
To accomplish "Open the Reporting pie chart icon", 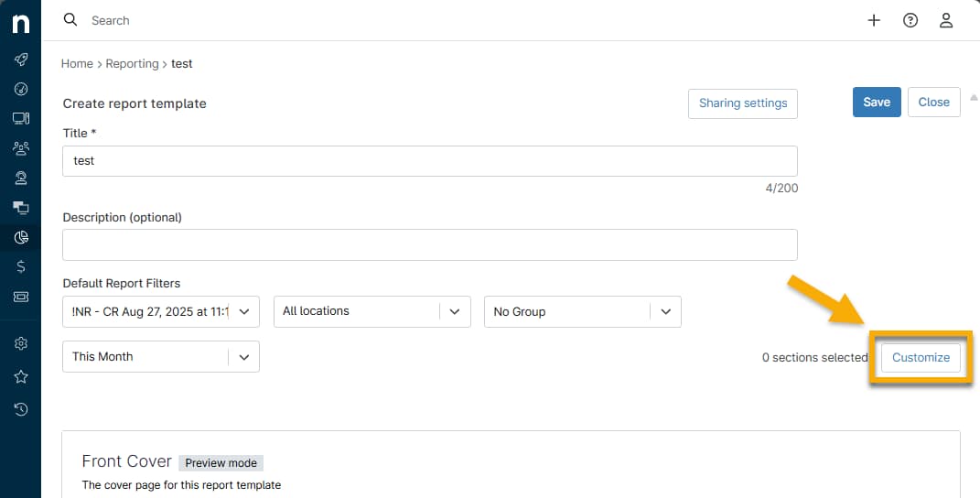I will 20,238.
